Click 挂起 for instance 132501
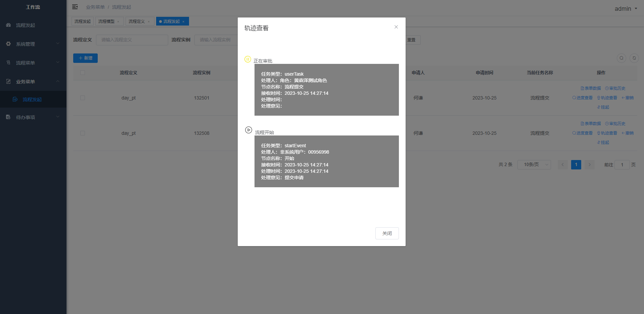The width and height of the screenshot is (644, 314). tap(603, 107)
